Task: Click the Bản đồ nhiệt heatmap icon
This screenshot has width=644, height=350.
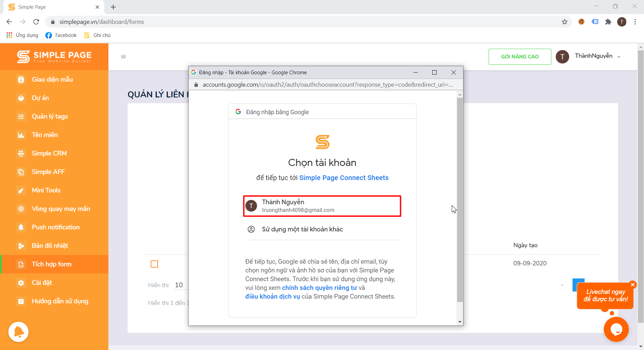Action: [21, 246]
